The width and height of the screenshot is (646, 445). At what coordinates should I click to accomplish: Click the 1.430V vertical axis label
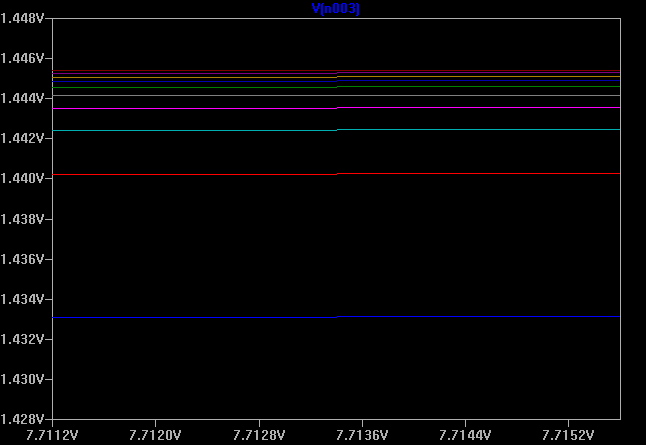click(x=22, y=379)
